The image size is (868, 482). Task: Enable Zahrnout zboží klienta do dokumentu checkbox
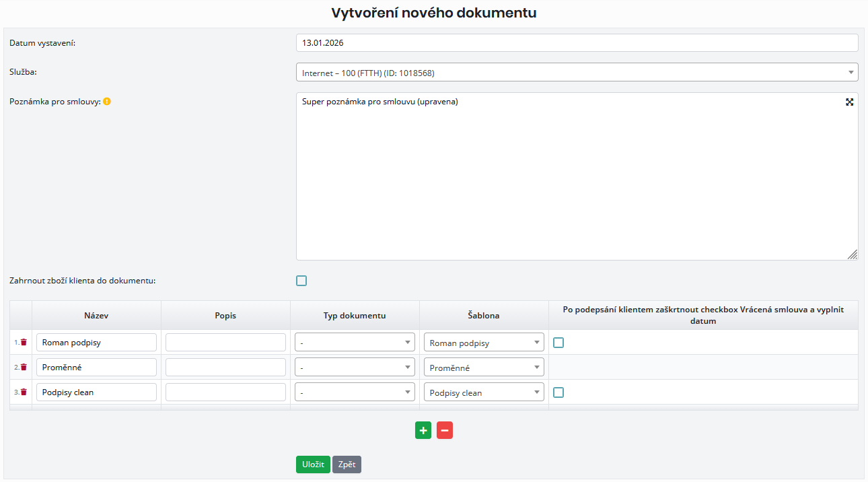pyautogui.click(x=301, y=281)
